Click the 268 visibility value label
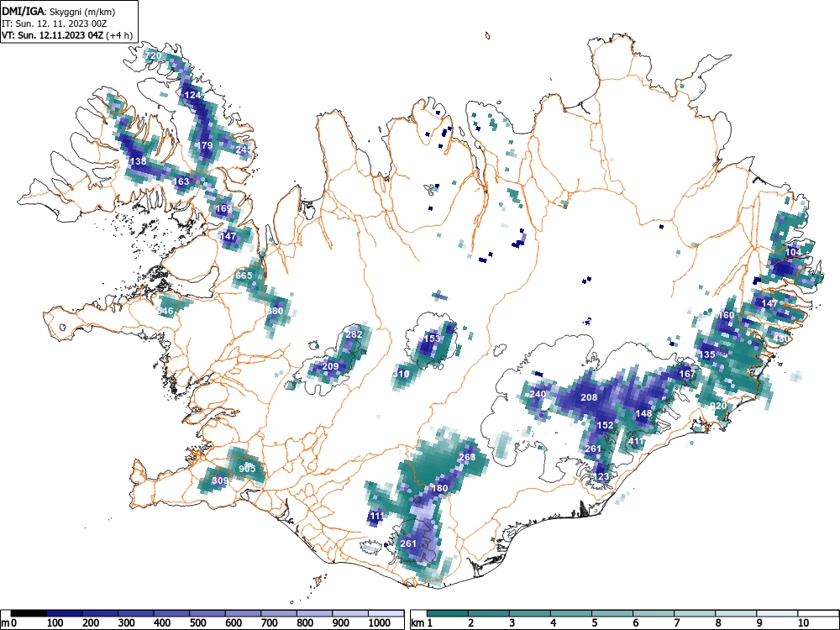The height and width of the screenshot is (630, 840). (467, 458)
